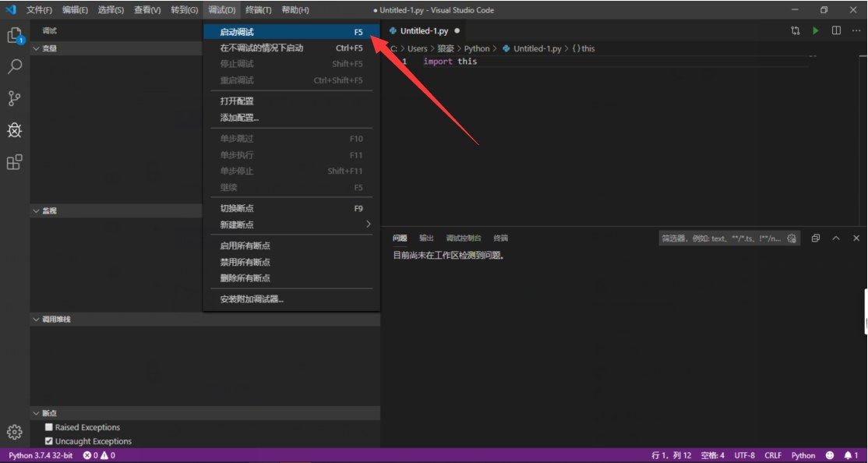Open the 终端(T) menu
868x463 pixels.
pos(259,10)
